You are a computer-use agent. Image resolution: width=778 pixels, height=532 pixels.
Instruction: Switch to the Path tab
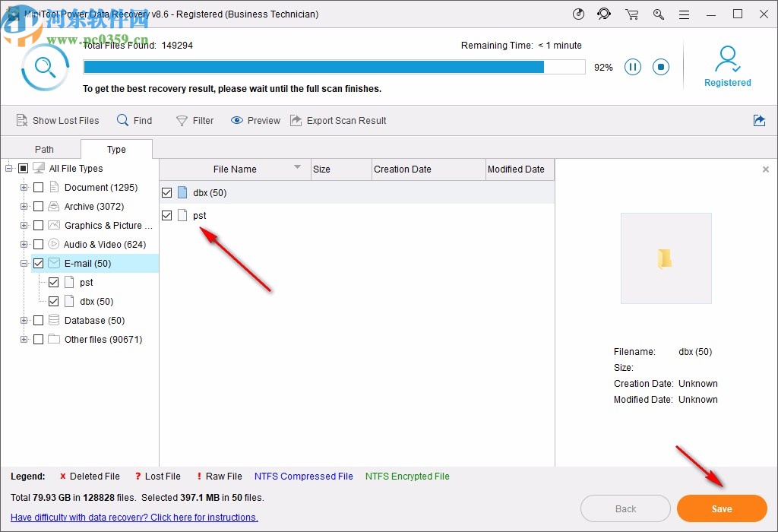click(44, 150)
